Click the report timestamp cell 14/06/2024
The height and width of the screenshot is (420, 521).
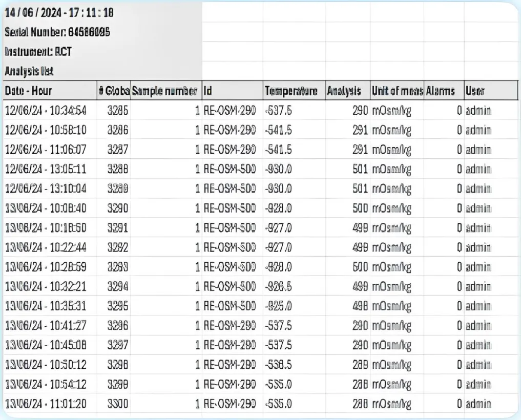coord(59,13)
